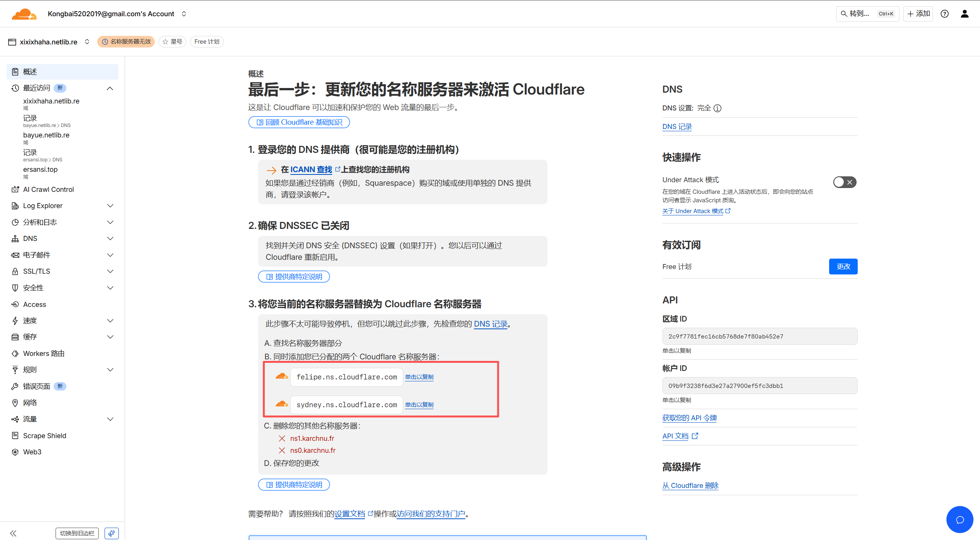
Task: Copy felipe.ns.cloudflare.com nameserver link
Action: point(419,377)
